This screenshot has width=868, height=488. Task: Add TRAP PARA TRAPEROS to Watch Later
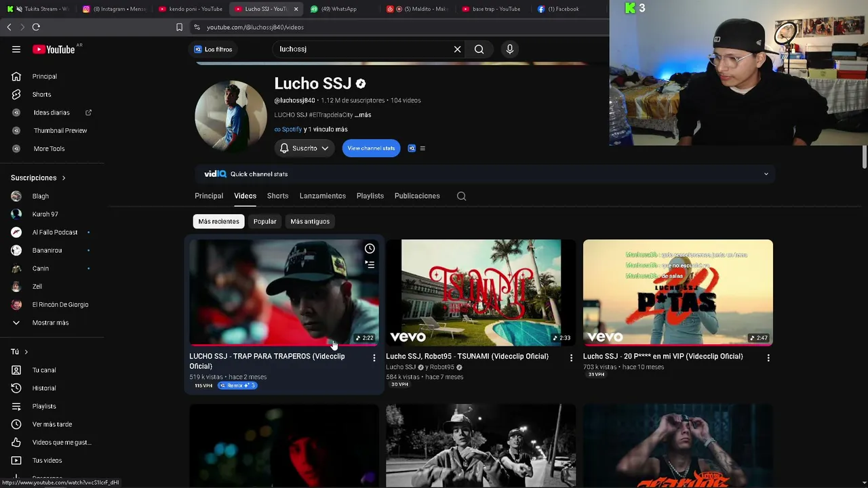(x=370, y=249)
